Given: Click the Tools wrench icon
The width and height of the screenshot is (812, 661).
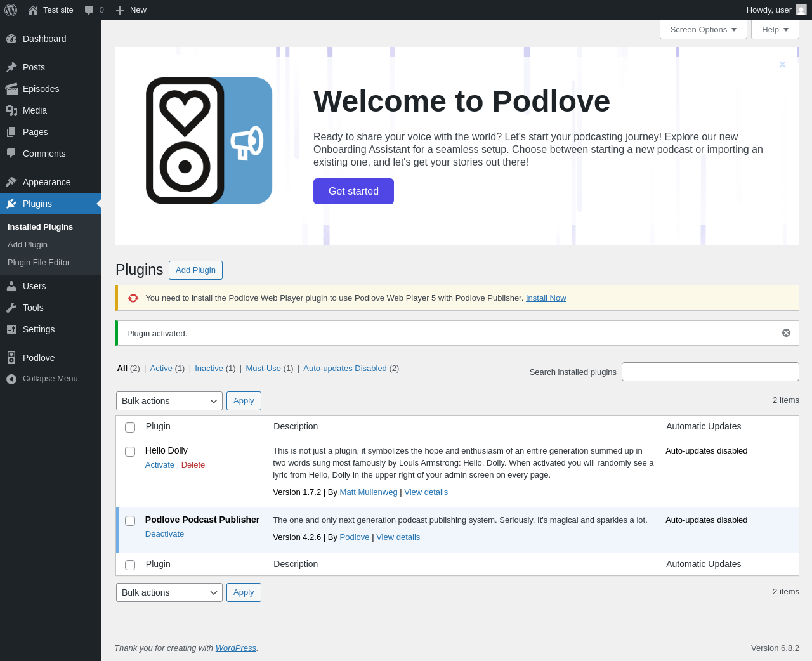Looking at the screenshot, I should point(11,308).
